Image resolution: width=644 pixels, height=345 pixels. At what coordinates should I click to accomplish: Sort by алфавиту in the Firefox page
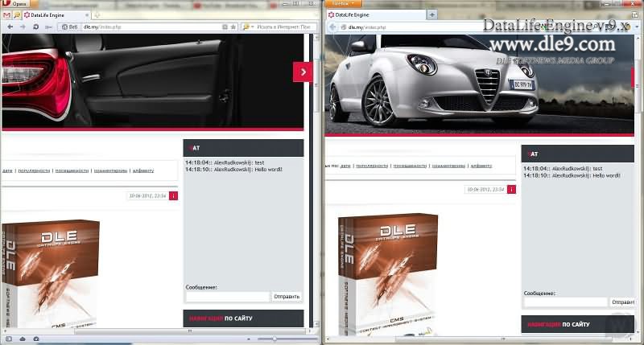pyautogui.click(x=481, y=166)
